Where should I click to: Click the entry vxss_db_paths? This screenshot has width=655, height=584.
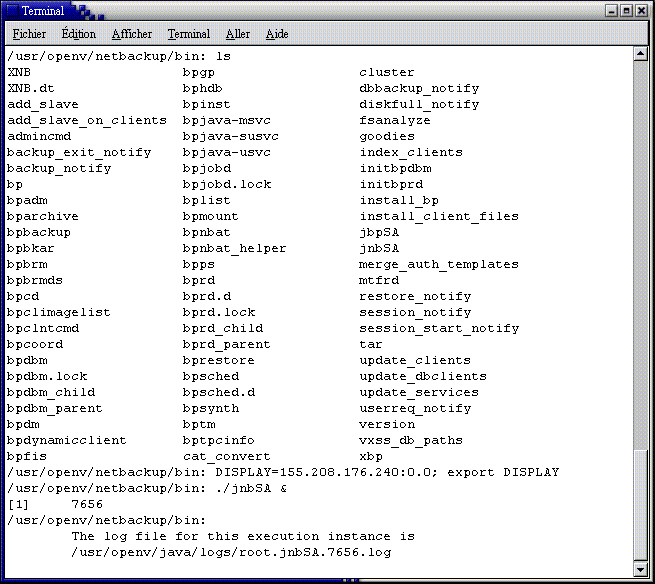pos(411,441)
